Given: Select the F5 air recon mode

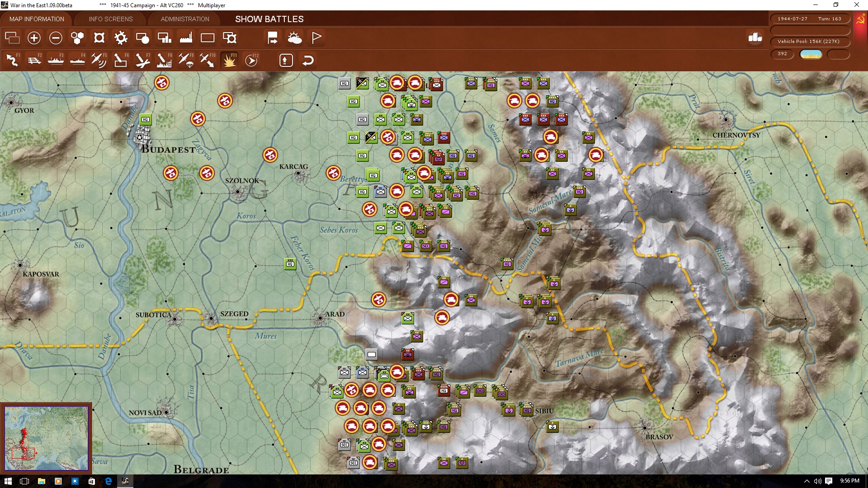Looking at the screenshot, I should 99,60.
